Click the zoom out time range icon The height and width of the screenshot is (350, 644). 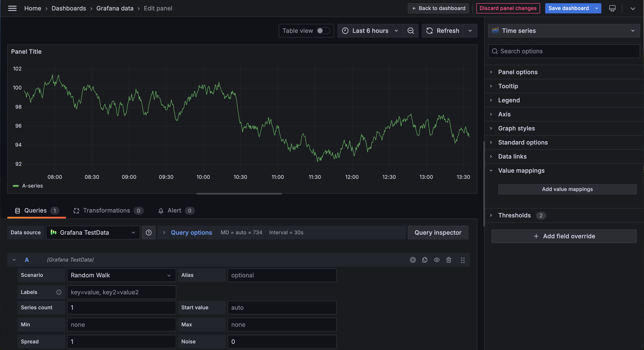[x=411, y=31]
